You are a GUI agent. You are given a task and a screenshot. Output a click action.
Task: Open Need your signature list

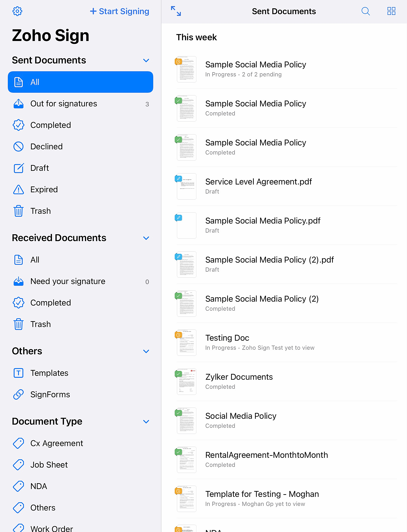point(81,281)
